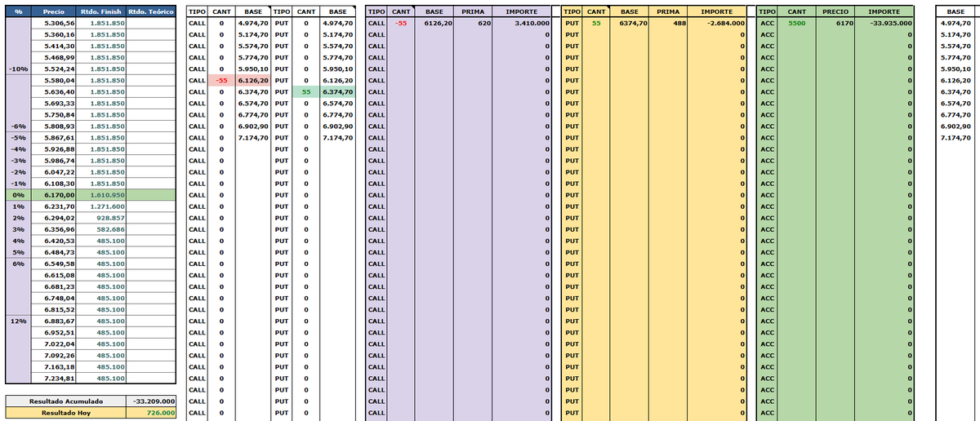Click the Resultado Acumulado label
The image size is (980, 421).
click(x=66, y=401)
